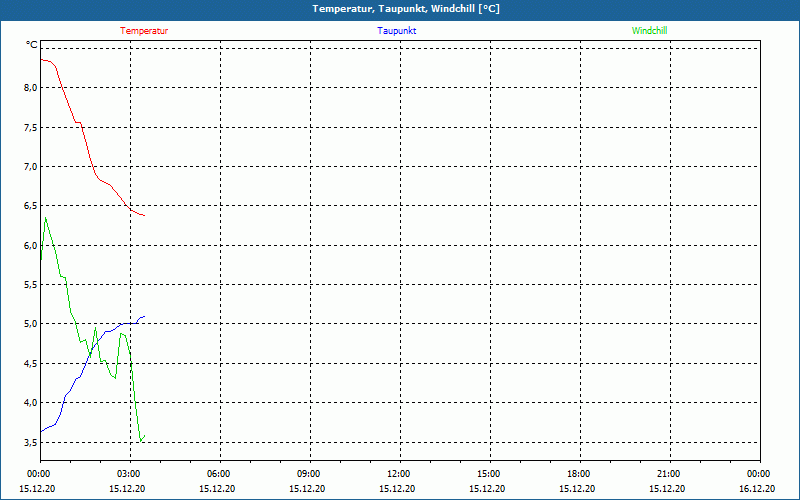
Task: Click the 6,5 y-axis tick label
Action: point(32,206)
